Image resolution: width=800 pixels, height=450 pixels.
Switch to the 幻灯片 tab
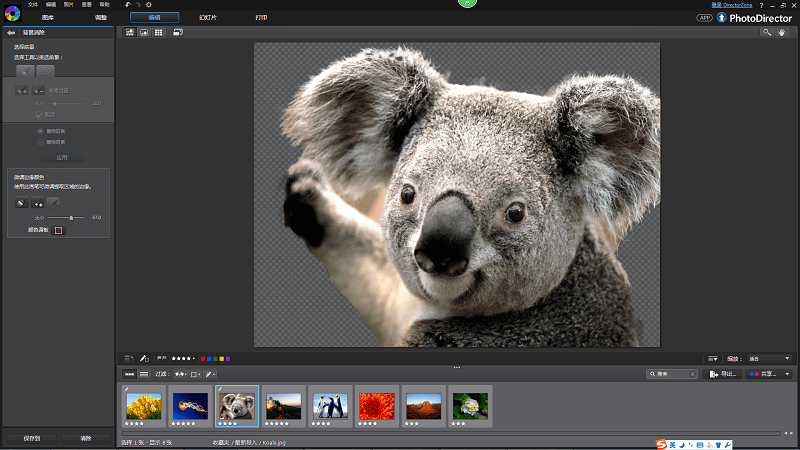pyautogui.click(x=207, y=18)
